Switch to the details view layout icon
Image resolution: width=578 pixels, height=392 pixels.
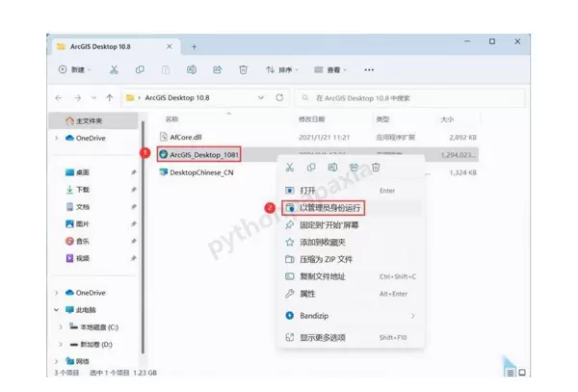pyautogui.click(x=509, y=372)
